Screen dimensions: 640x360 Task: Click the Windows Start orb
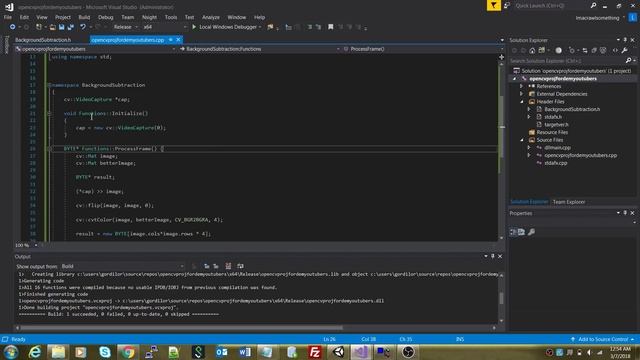coord(11,352)
